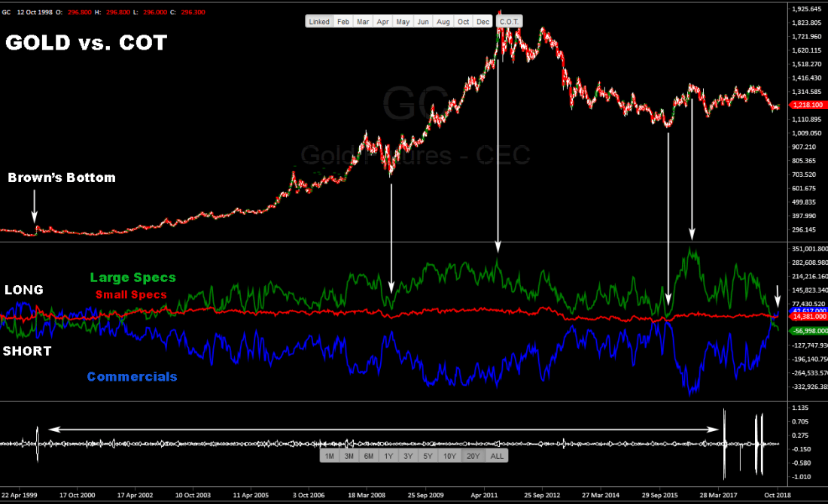Click the red 1,218.100 current price label

[x=807, y=106]
